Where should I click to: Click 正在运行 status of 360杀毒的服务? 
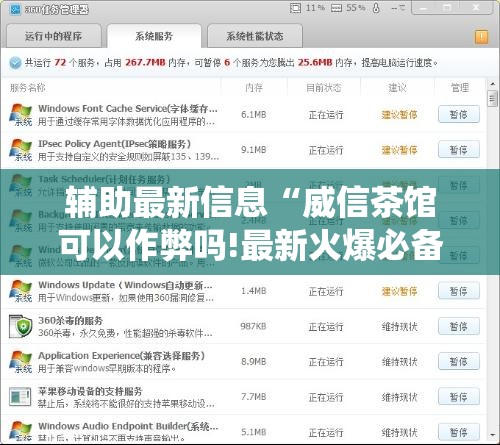click(326, 327)
